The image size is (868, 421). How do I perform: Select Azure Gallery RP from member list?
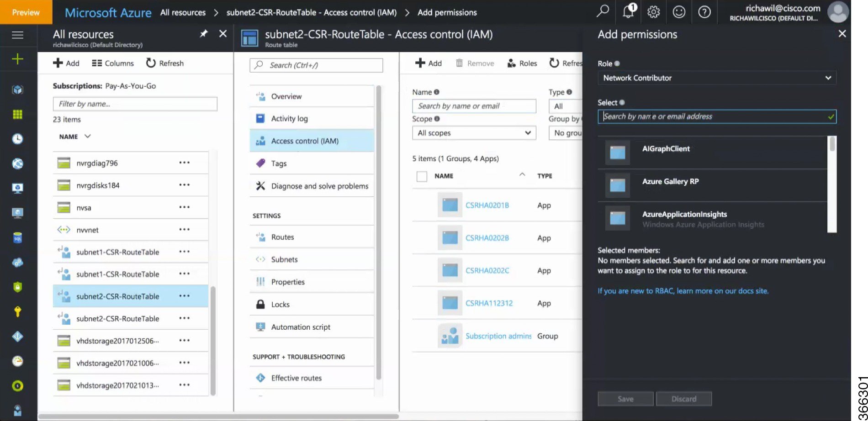[713, 185]
